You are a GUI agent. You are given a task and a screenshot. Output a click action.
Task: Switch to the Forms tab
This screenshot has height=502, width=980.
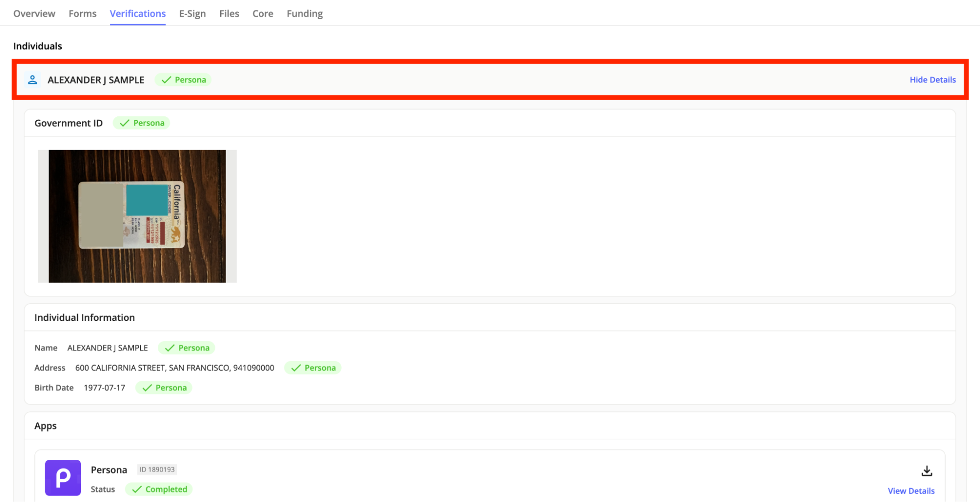tap(82, 13)
